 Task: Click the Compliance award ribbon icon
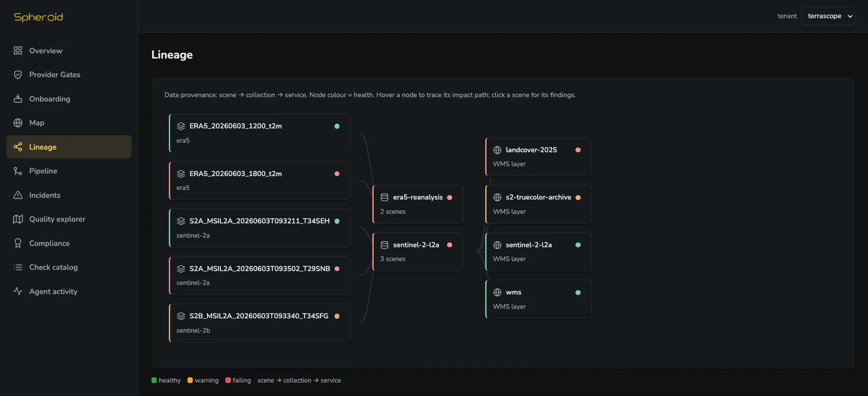tap(18, 243)
